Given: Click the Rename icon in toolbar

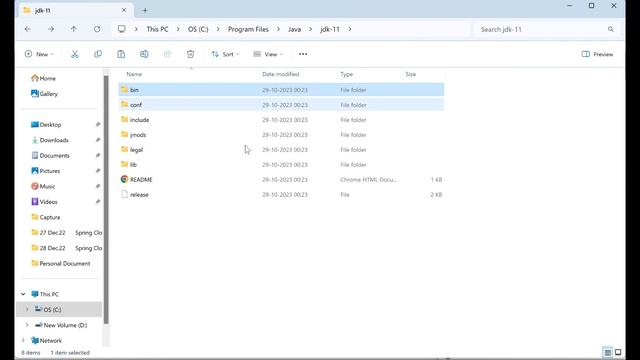Looking at the screenshot, I should click(x=144, y=54).
